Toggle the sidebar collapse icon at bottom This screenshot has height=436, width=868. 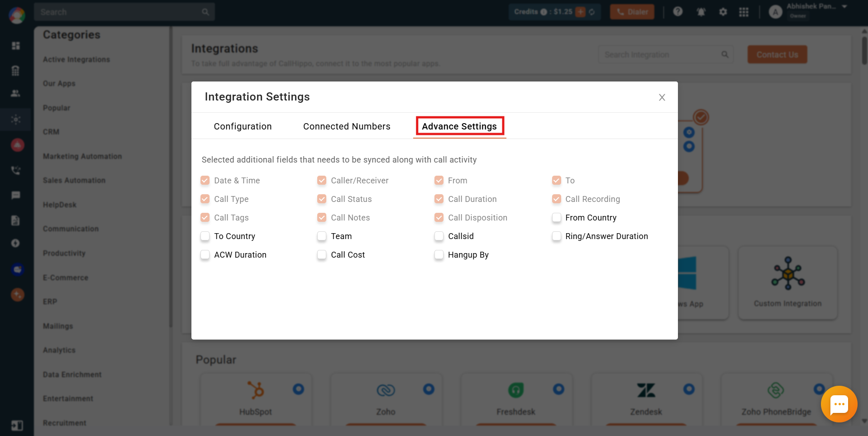click(x=17, y=426)
